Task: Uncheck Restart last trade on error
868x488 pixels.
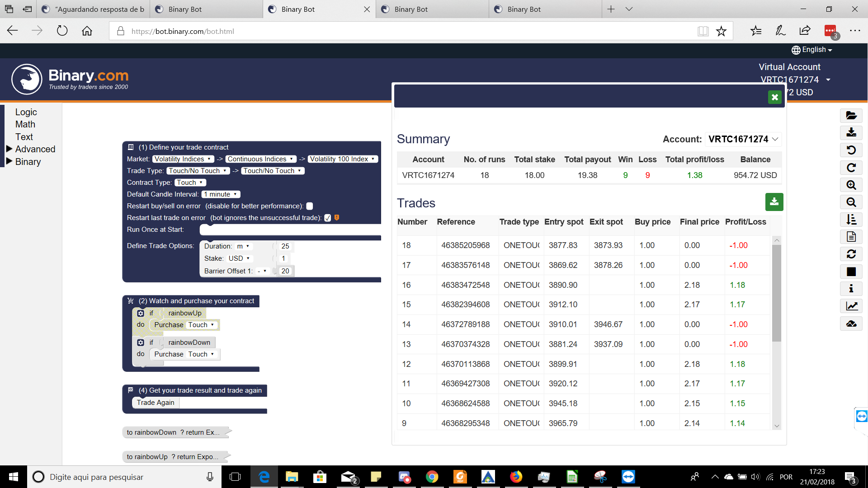Action: coord(328,217)
